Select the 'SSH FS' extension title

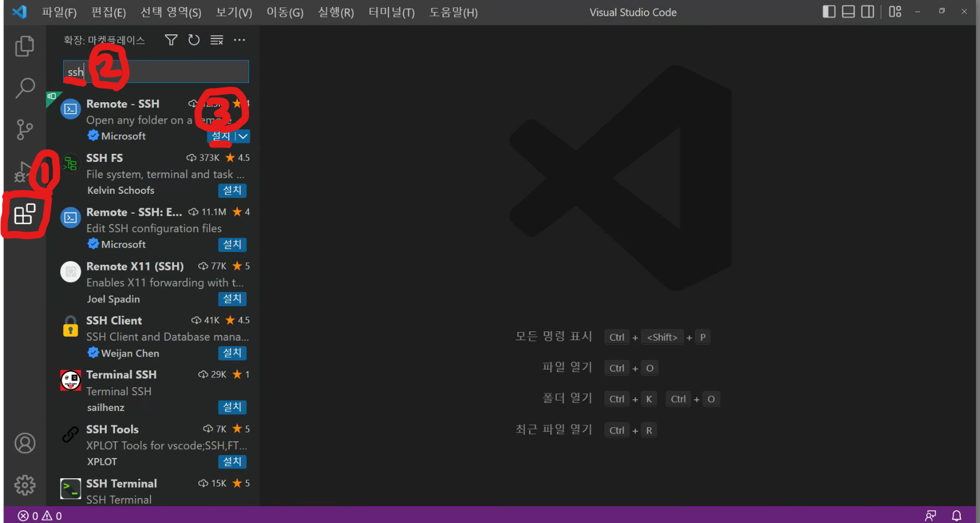point(105,158)
